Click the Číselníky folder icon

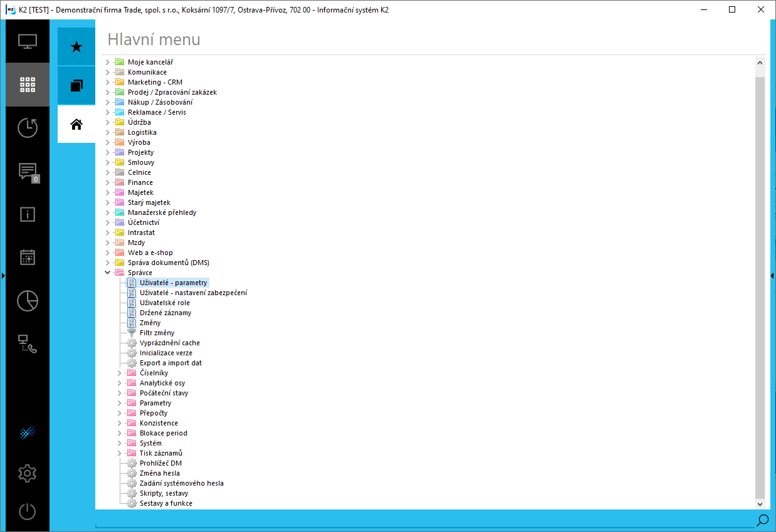click(x=131, y=373)
